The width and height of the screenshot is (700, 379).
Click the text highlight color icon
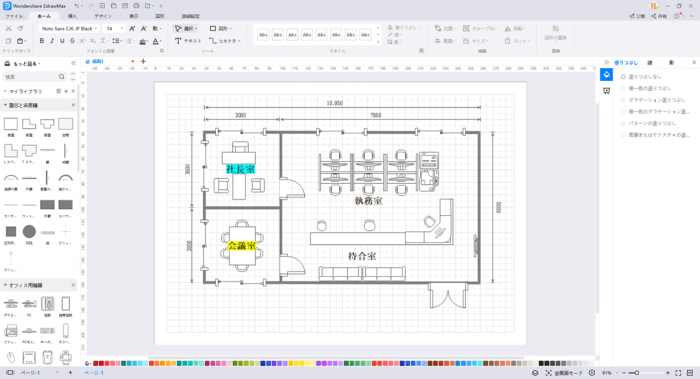[142, 41]
